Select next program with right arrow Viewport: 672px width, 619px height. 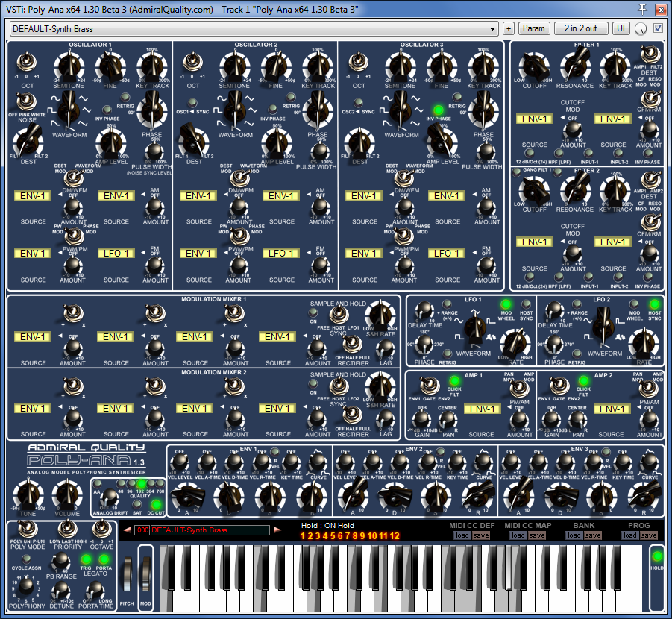click(277, 530)
